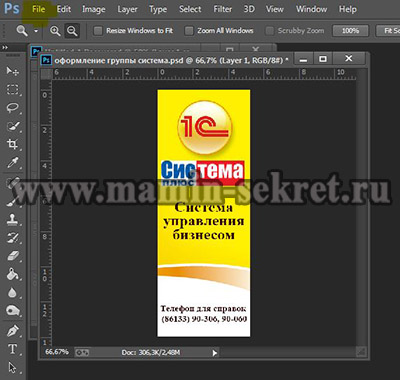Open the Zoom tool preset picker arrow
This screenshot has width=400, height=380.
pos(36,31)
